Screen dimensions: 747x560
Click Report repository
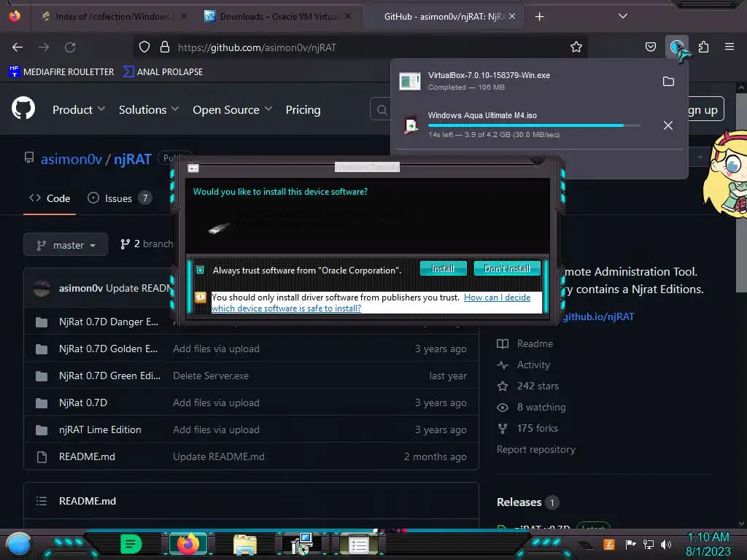tap(536, 449)
